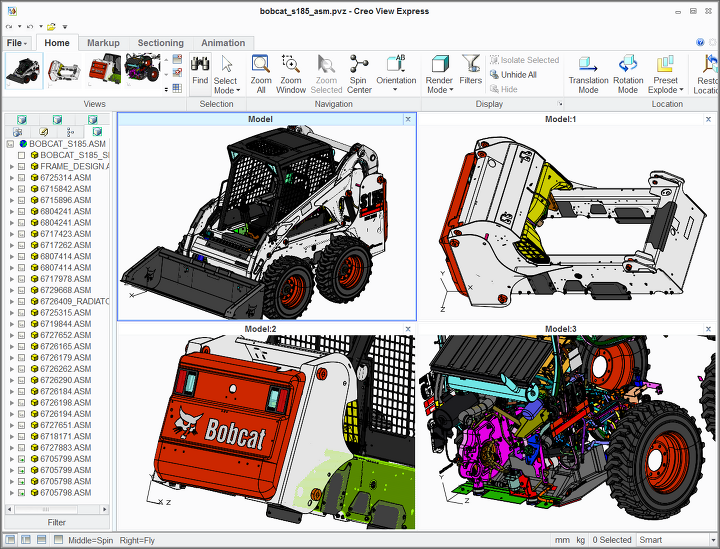Click the first layout icon in status bar
The width and height of the screenshot is (720, 549).
[11, 539]
